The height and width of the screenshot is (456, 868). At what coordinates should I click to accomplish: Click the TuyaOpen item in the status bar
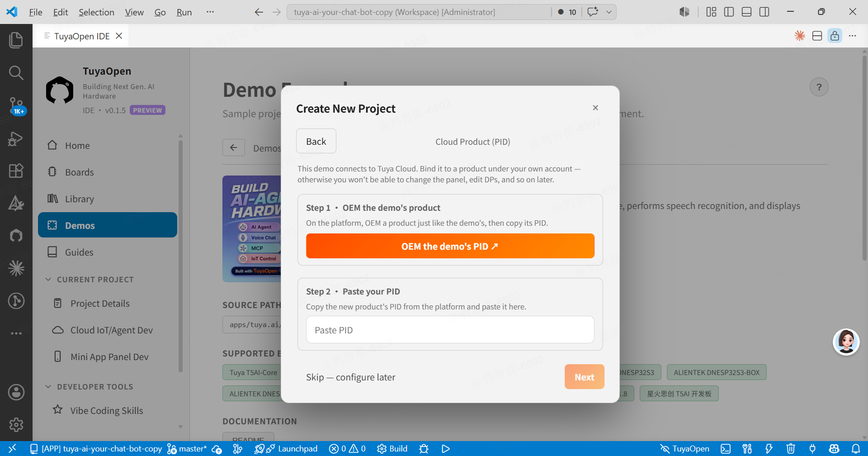pyautogui.click(x=685, y=449)
